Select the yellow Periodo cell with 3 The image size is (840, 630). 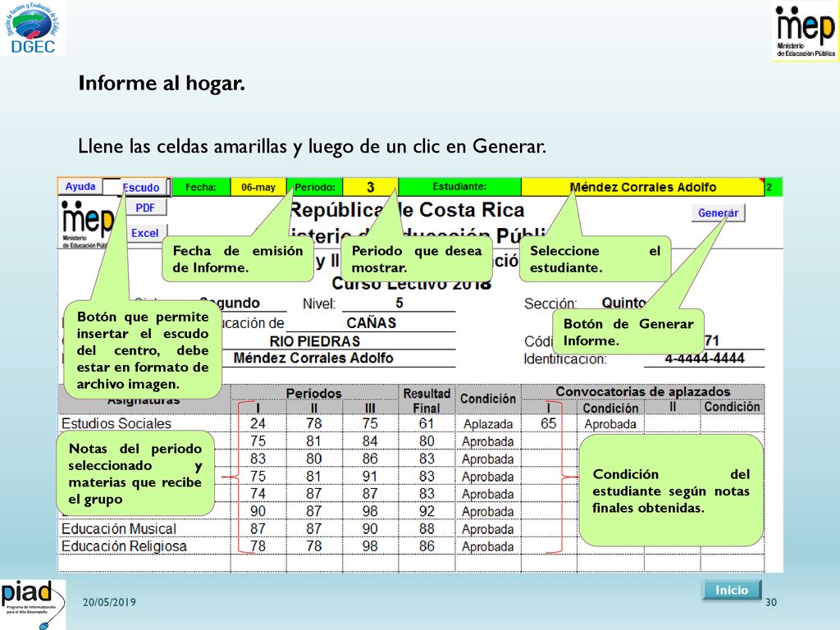[370, 187]
